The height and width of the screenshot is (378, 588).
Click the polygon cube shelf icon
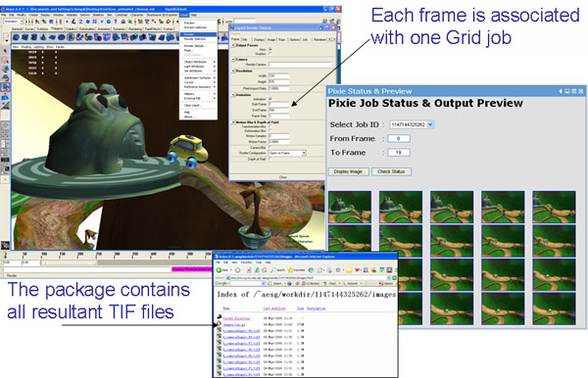pos(25,37)
